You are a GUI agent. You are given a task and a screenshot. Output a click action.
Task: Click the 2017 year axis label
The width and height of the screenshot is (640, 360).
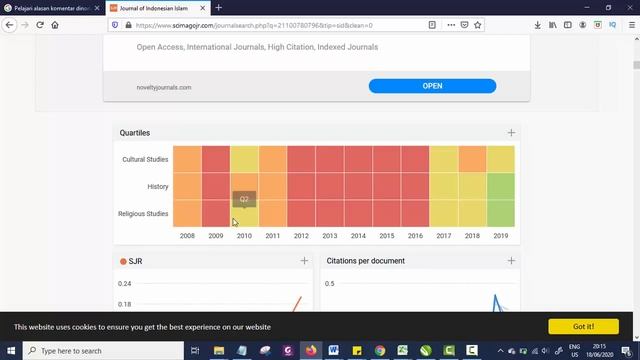point(444,236)
